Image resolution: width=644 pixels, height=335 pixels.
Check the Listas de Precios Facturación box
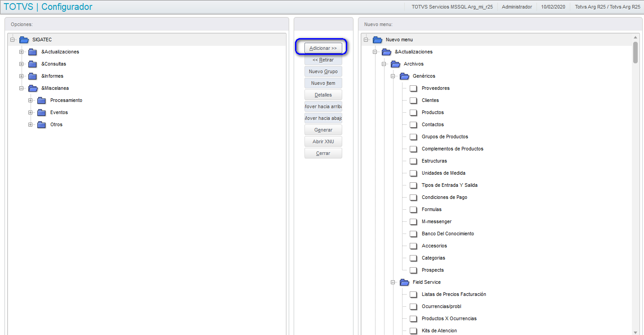(413, 295)
